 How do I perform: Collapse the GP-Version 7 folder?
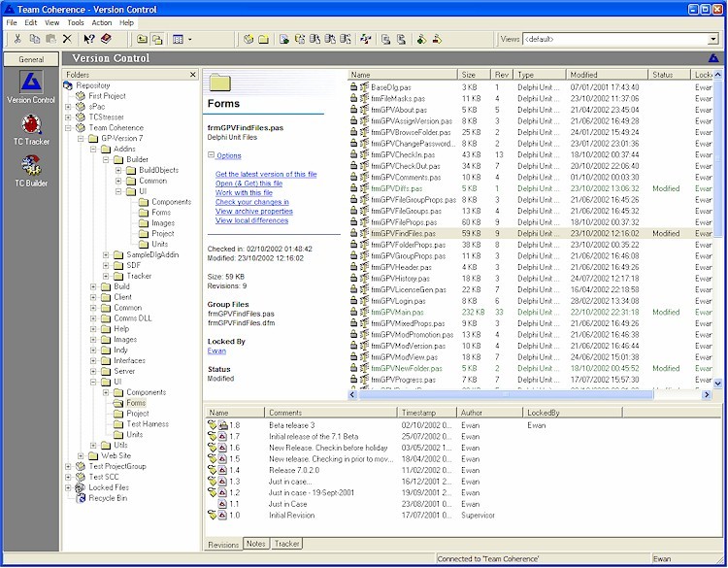(81, 139)
